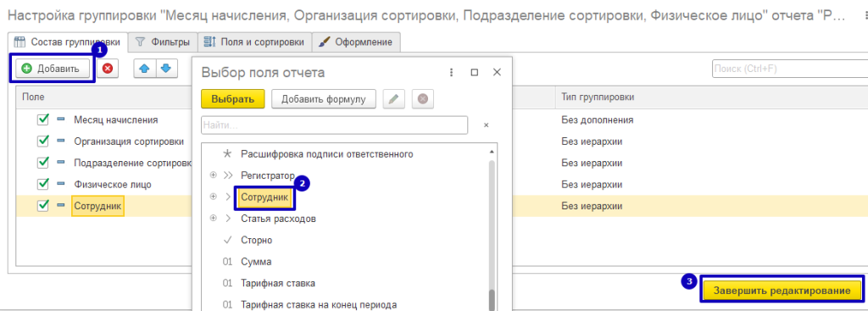Click the scroll-up arrow of field list
868x311 pixels.
tap(492, 151)
